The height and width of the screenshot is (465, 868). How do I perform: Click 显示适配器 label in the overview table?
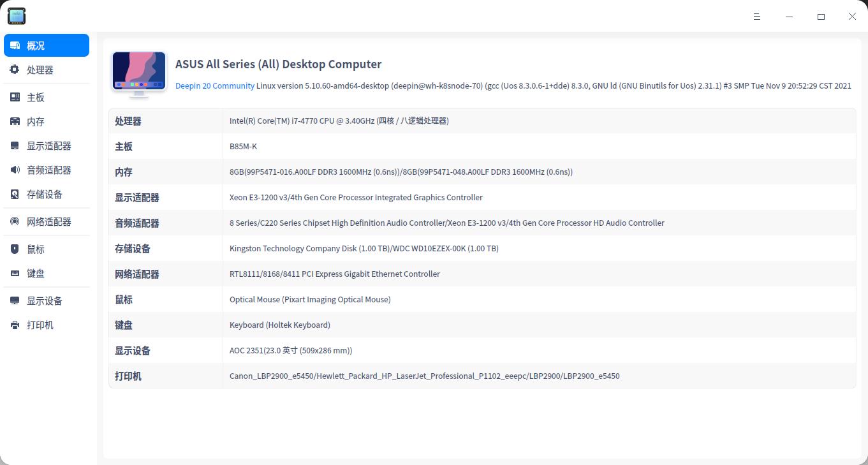(x=137, y=198)
